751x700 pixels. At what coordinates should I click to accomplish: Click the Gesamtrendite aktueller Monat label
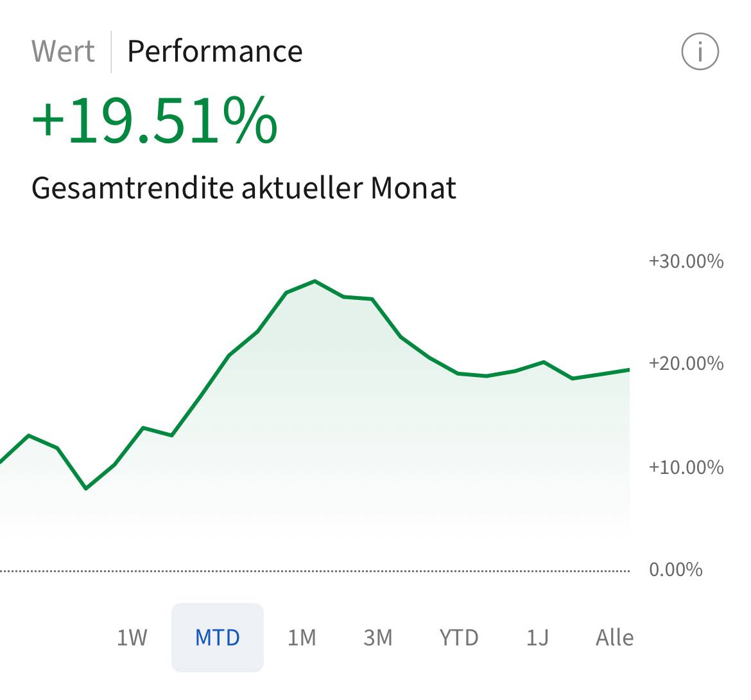[244, 188]
